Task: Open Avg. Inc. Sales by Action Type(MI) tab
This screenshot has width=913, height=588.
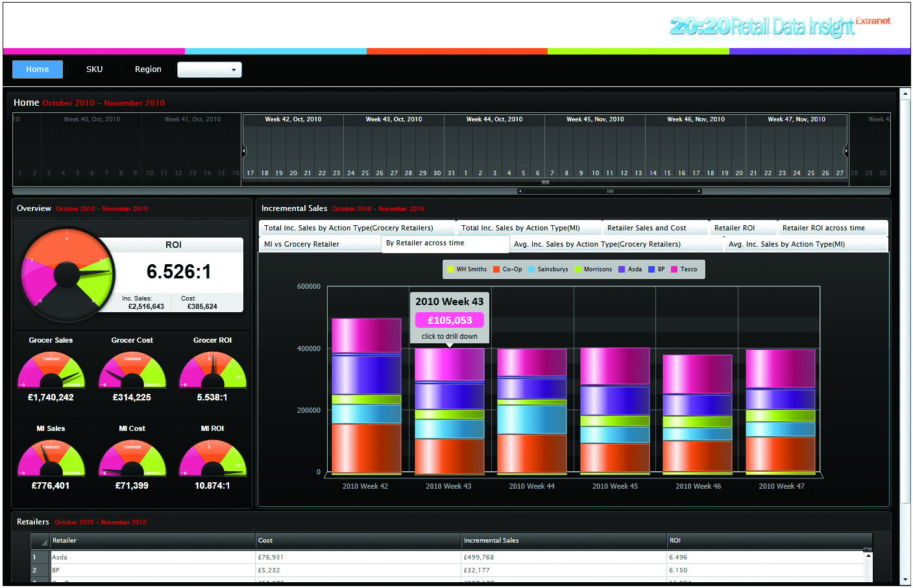Action: (806, 244)
